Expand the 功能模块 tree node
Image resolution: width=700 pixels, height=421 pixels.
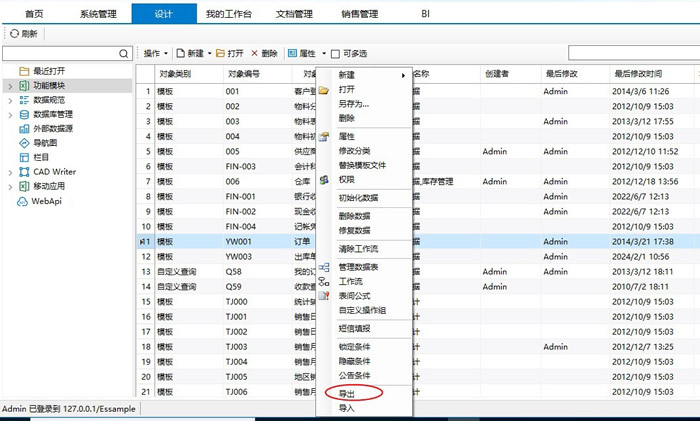pyautogui.click(x=10, y=86)
